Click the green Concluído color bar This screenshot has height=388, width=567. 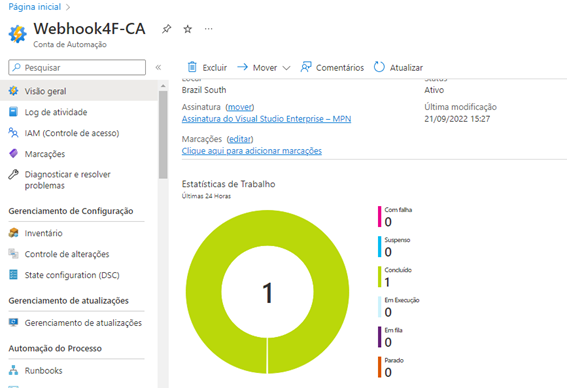tap(380, 277)
